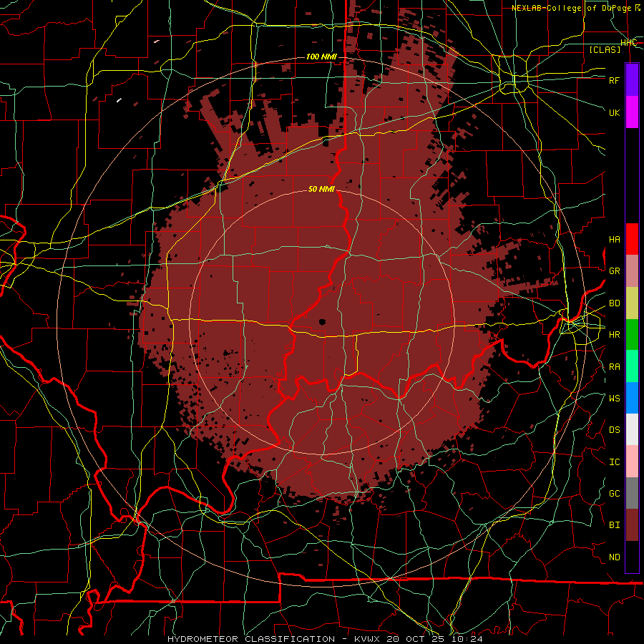Screen dimensions: 644x644
Task: Click the BI legend label
Action: pos(615,525)
